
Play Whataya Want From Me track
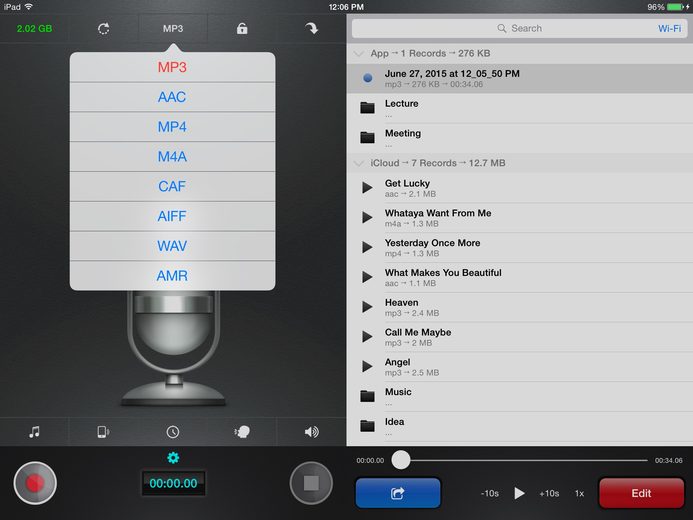pos(367,217)
